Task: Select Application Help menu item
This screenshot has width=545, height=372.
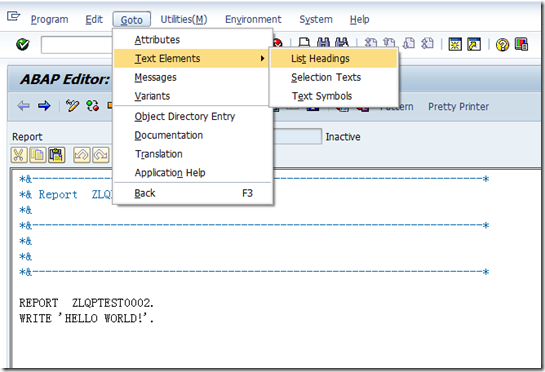Action: point(193,173)
